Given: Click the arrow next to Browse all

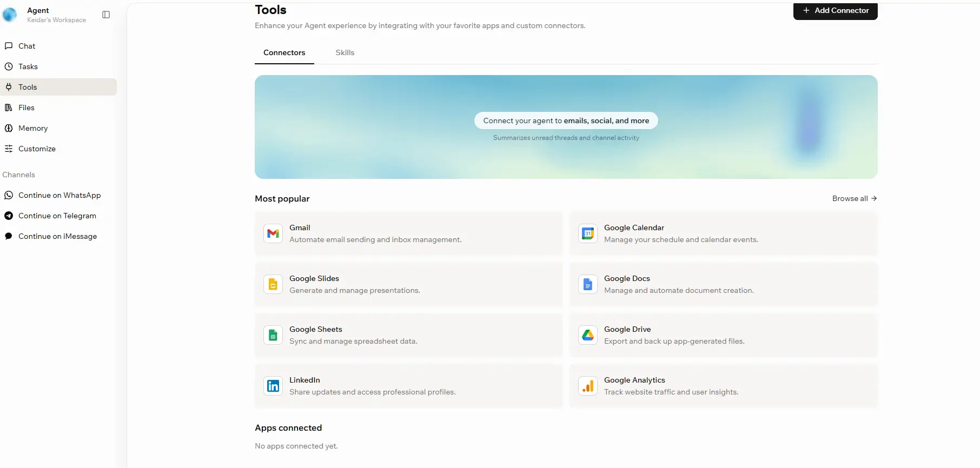Looking at the screenshot, I should coord(874,198).
